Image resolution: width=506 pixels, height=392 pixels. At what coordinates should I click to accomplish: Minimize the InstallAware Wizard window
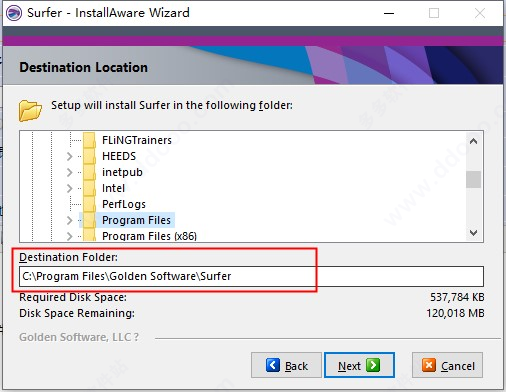click(x=389, y=13)
